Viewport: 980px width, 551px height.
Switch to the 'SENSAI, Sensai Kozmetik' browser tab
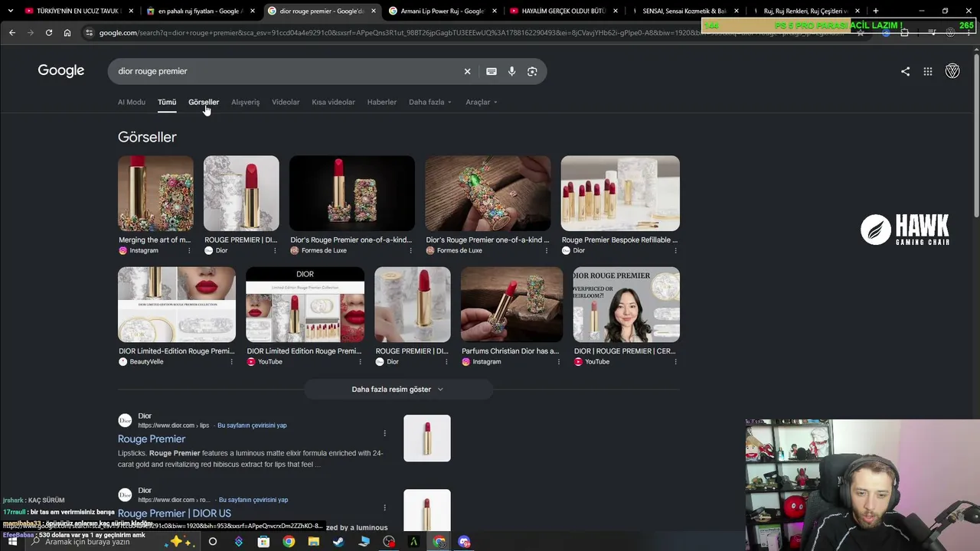tap(685, 11)
